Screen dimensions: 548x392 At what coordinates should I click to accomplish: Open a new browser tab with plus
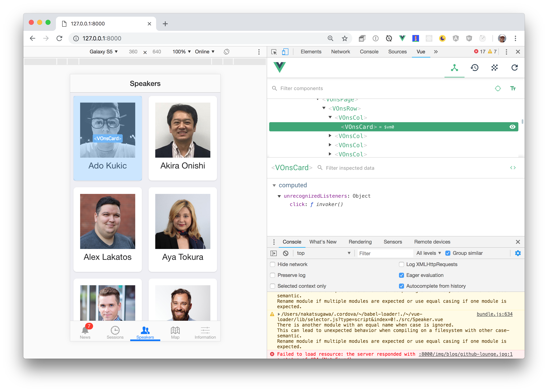pyautogui.click(x=165, y=24)
